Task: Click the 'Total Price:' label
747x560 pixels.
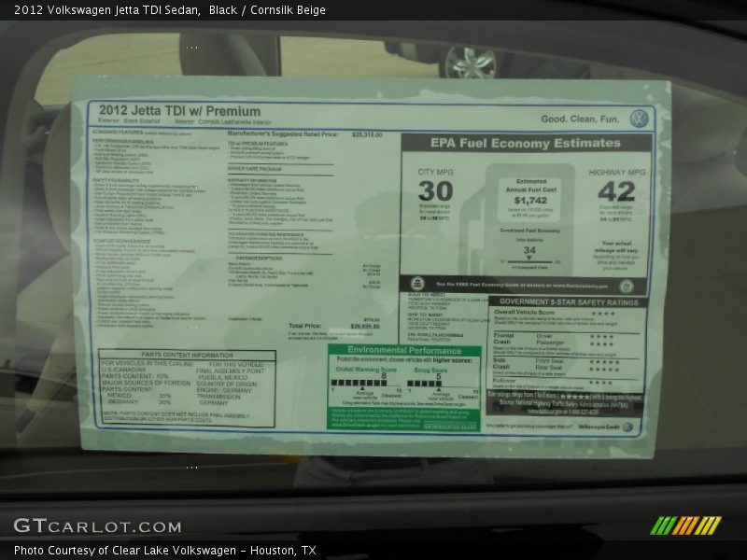Action: click(x=305, y=326)
